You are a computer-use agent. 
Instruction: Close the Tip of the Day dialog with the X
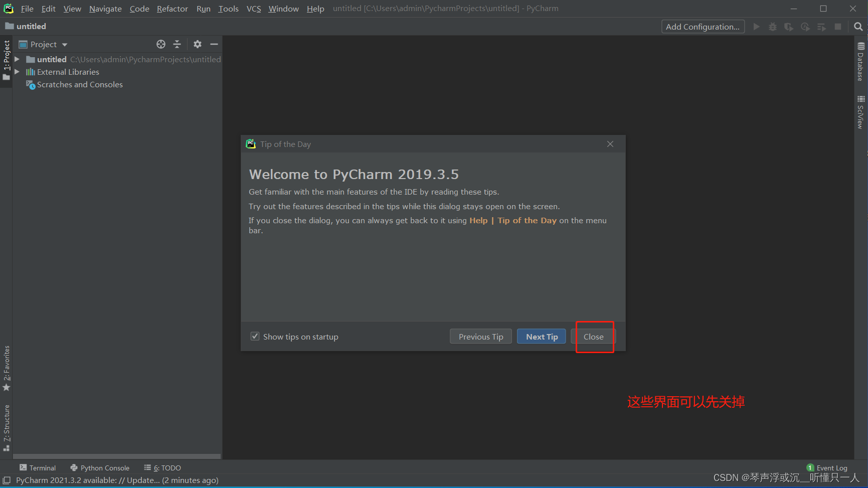pos(610,144)
